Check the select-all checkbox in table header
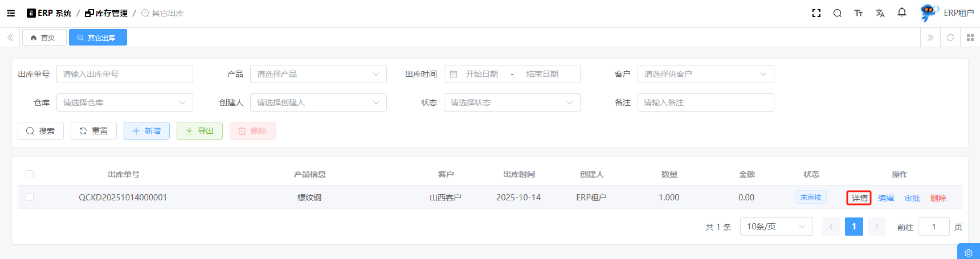Viewport: 980px width, 259px height. 30,174
